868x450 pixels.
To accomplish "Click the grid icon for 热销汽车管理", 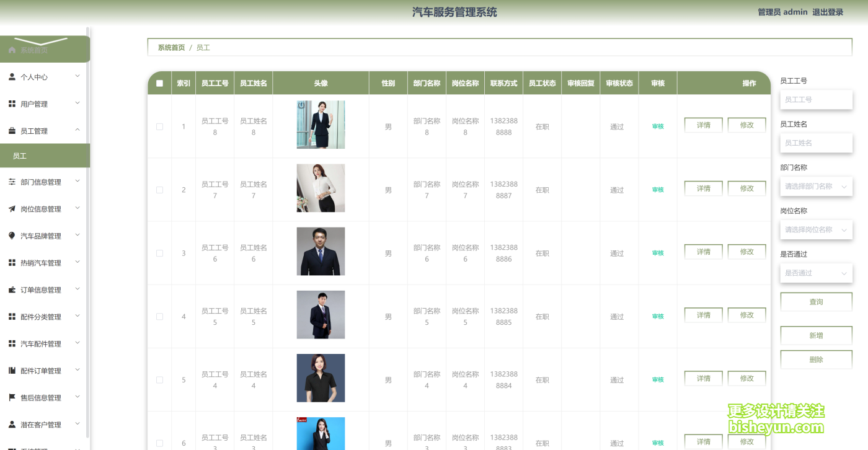I will [x=12, y=263].
